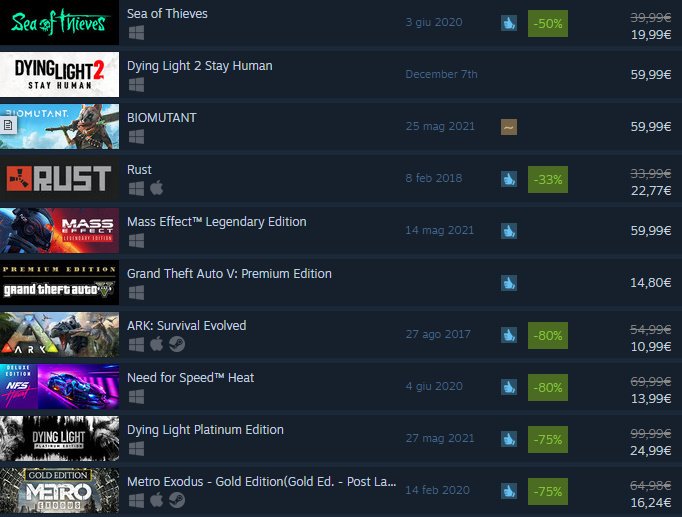Click the -80% discount badge for ARK

(548, 336)
